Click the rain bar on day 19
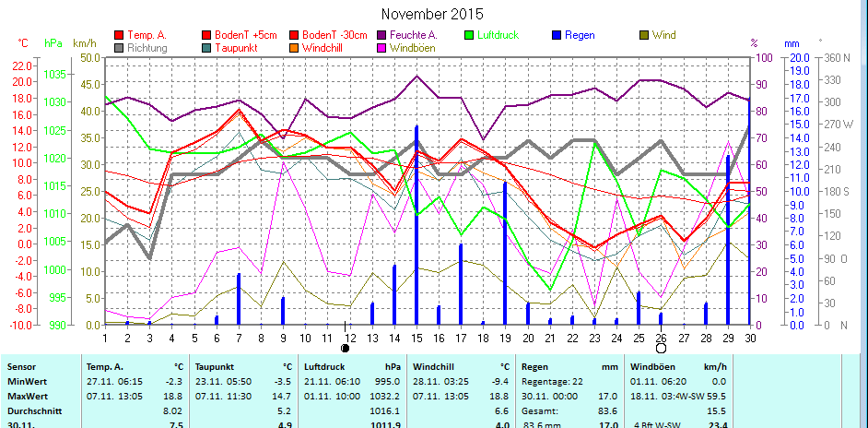Screen dimensions: 868x428 point(505,253)
